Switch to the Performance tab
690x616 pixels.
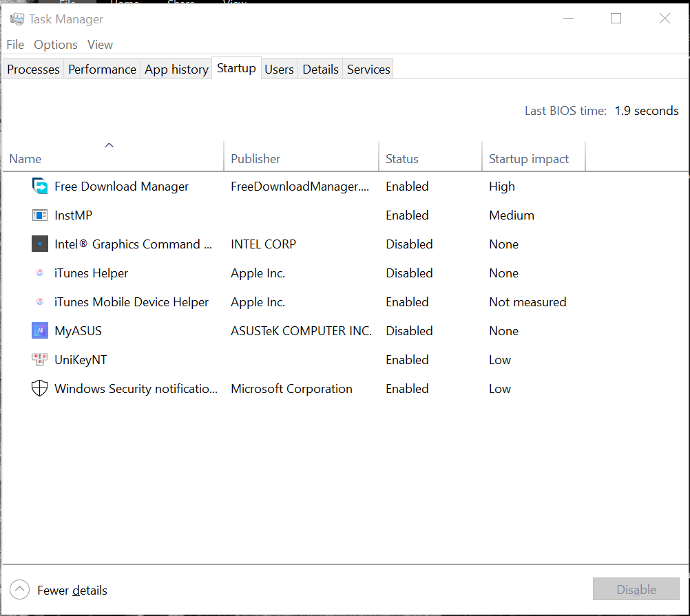[102, 69]
